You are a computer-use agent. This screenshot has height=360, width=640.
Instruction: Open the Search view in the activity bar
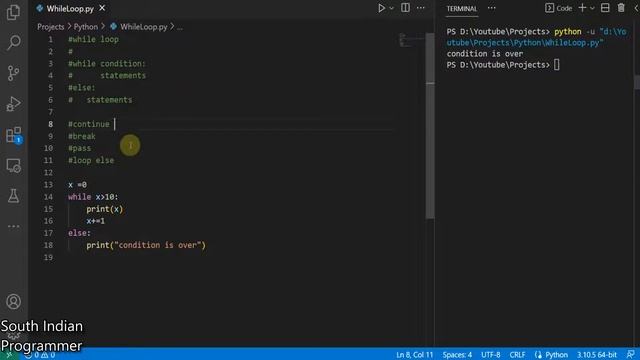13,42
